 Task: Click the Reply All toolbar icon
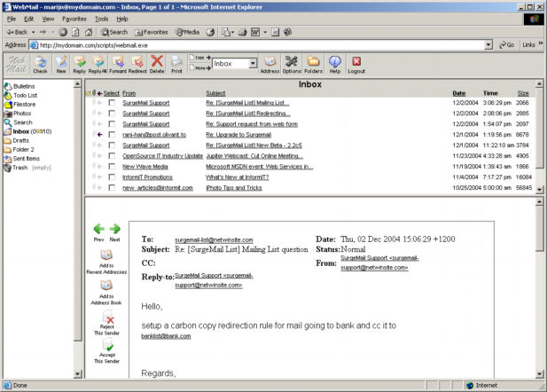(98, 64)
